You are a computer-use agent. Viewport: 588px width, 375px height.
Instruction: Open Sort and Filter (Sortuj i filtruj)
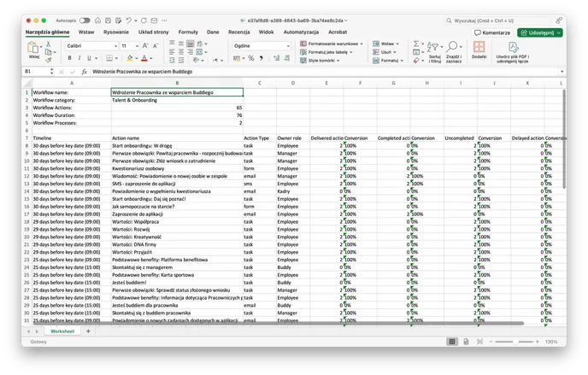click(436, 51)
